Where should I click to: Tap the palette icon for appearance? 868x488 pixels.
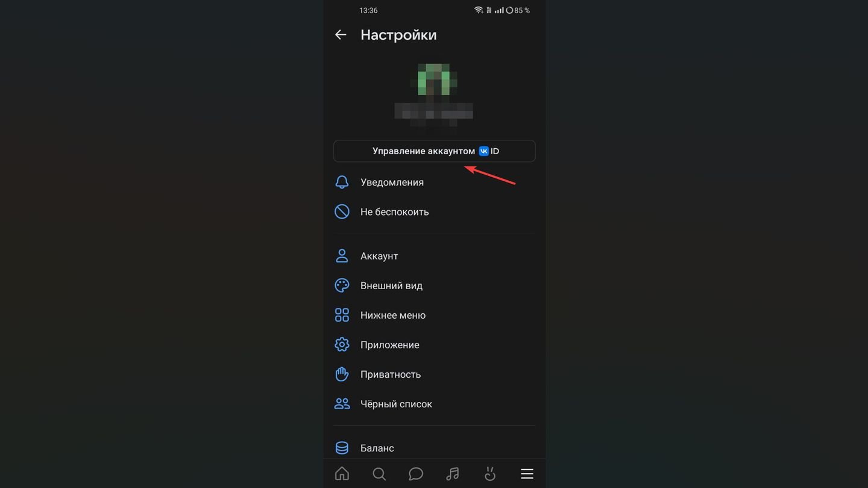tap(342, 285)
